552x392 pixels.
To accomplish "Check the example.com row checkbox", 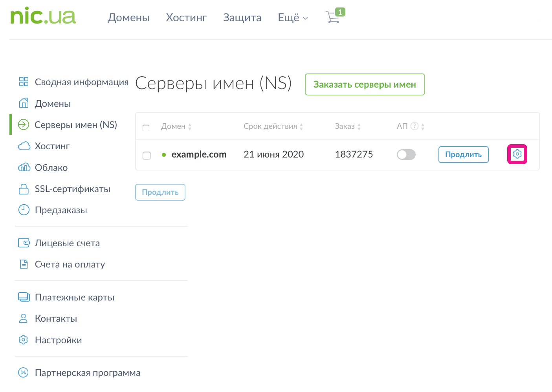I will coord(147,155).
